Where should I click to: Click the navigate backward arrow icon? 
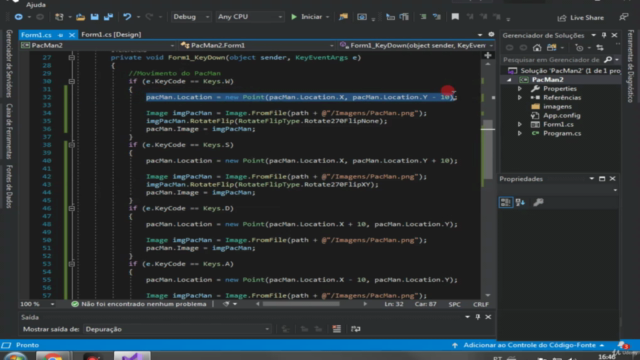coord(18,17)
